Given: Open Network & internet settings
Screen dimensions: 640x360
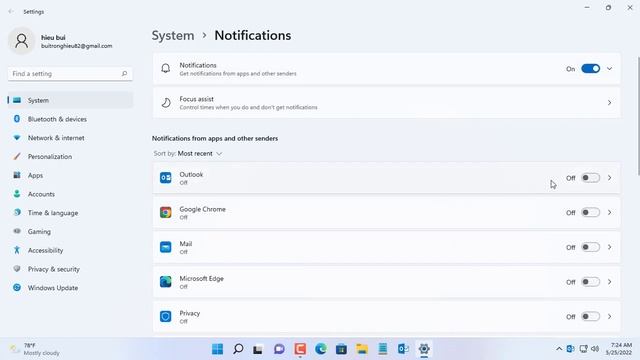Looking at the screenshot, I should [70, 138].
